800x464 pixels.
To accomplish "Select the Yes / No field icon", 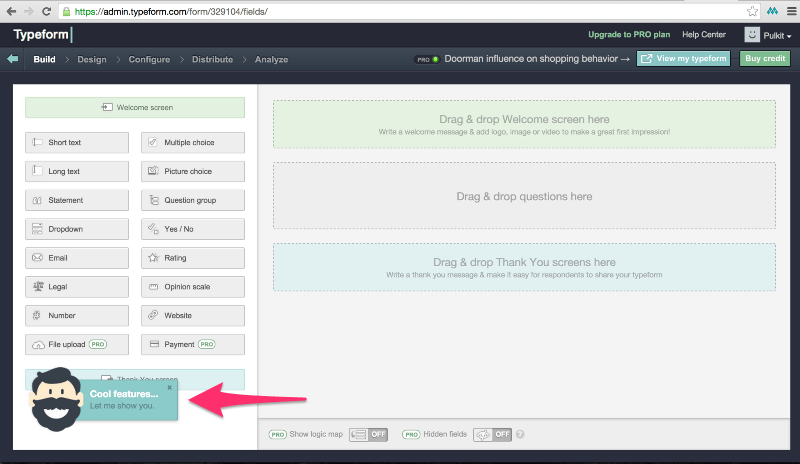I will pyautogui.click(x=153, y=229).
